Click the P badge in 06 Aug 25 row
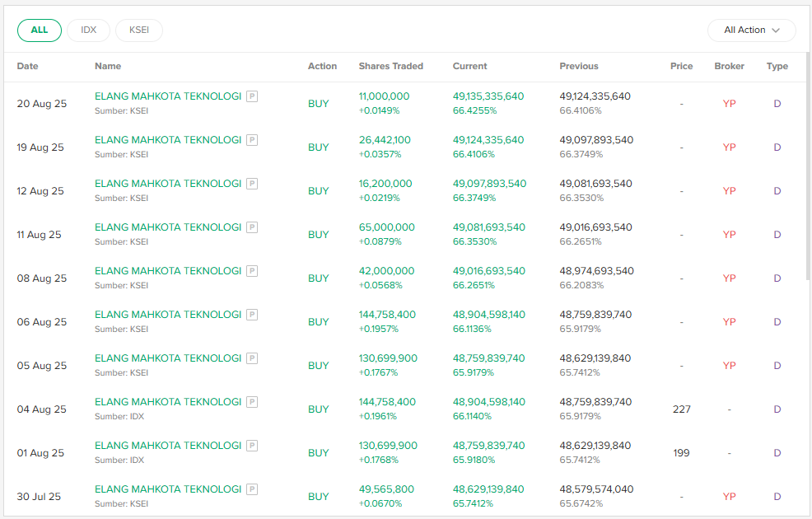 (x=252, y=315)
